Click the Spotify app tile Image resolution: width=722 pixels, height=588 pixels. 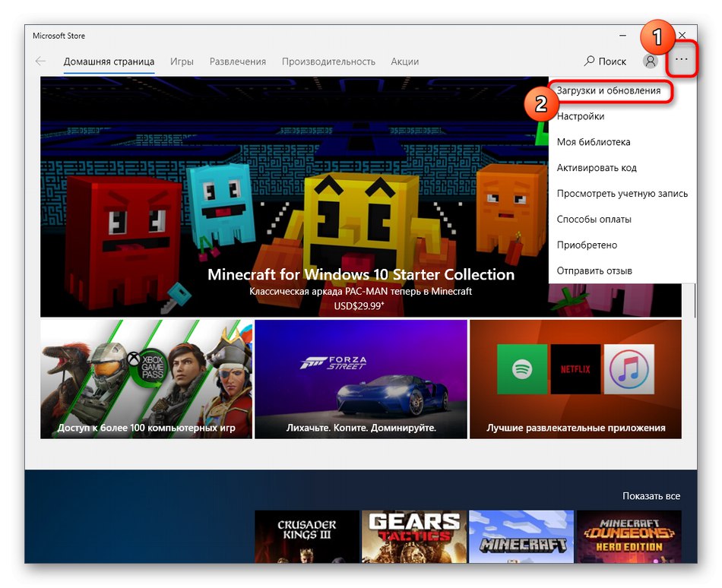click(x=522, y=369)
